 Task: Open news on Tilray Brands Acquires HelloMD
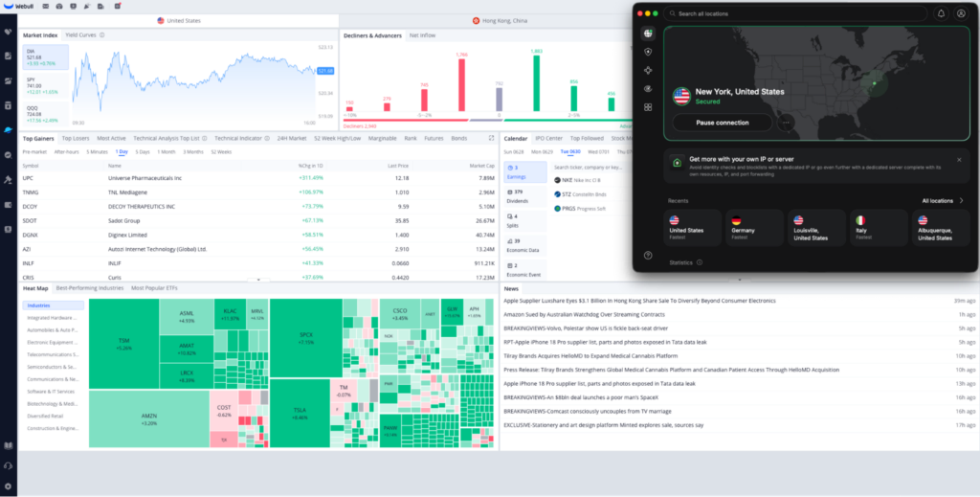(590, 355)
